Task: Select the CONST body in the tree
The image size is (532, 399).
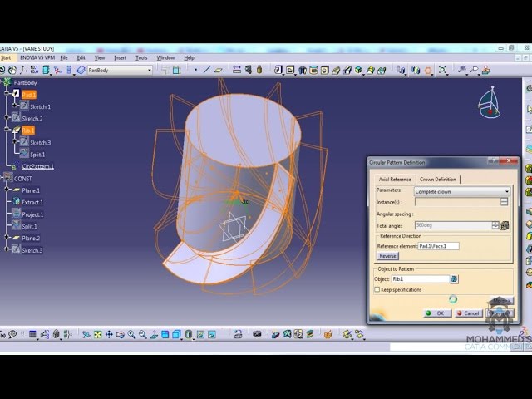Action: point(22,179)
